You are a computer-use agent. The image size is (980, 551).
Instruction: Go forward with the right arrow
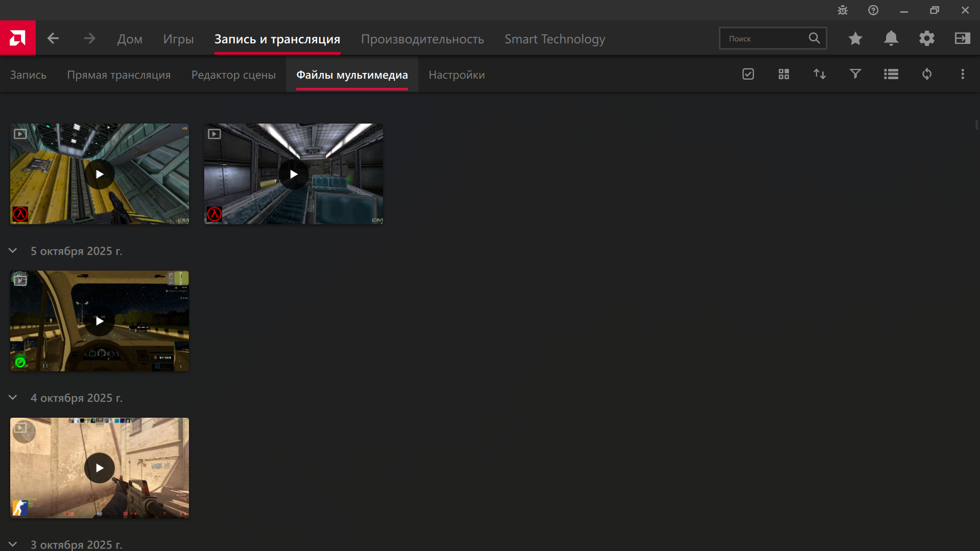[89, 38]
